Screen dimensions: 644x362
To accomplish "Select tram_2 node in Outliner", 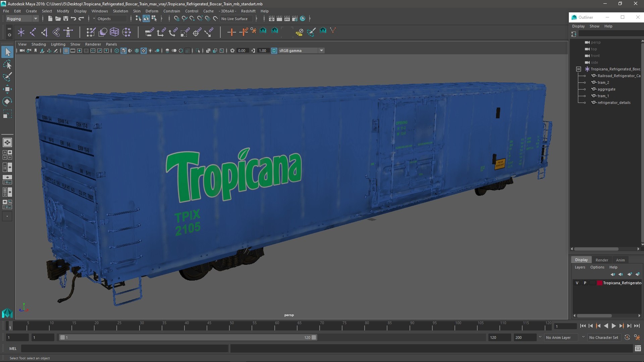I will coord(603,82).
